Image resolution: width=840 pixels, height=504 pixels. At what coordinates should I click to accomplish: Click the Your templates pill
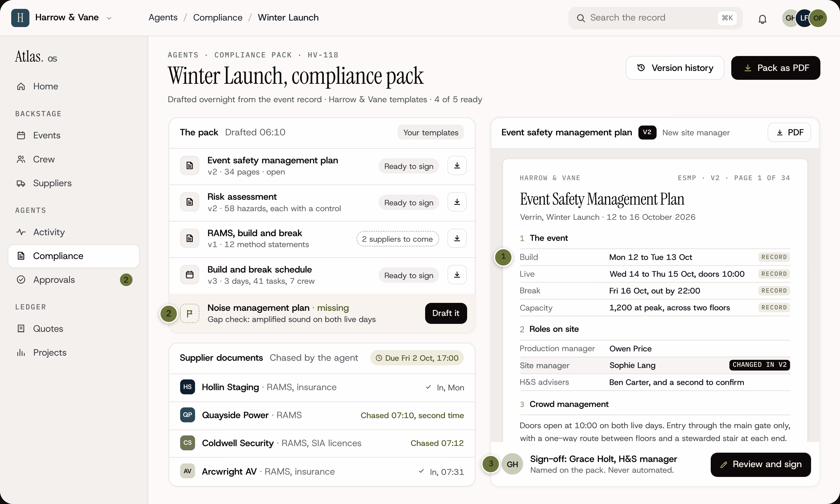tap(430, 133)
